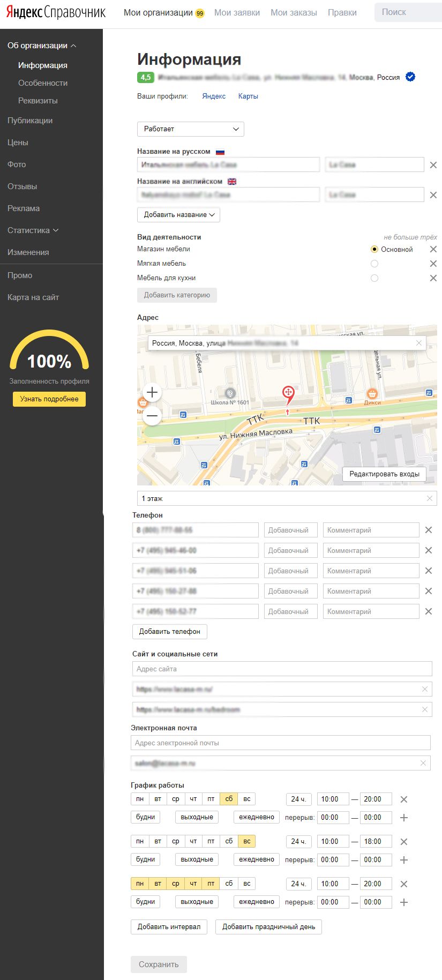Remove the second phone number row

(x=429, y=550)
